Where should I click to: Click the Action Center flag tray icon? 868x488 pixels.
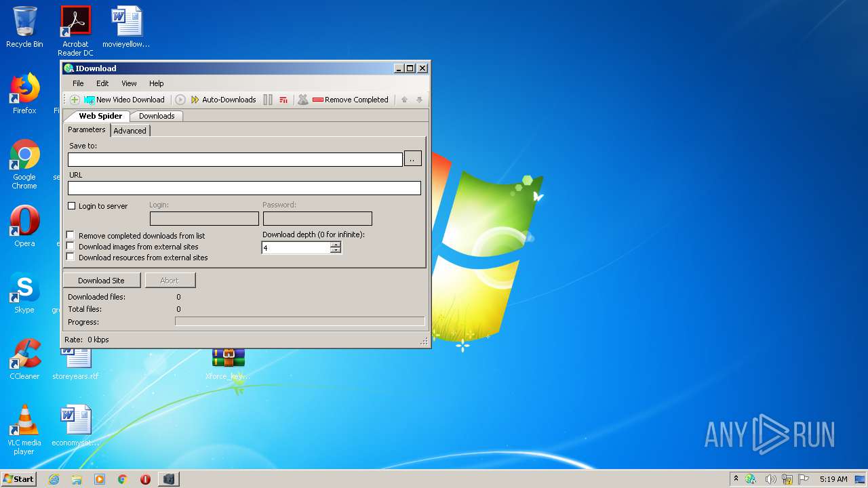tap(804, 479)
